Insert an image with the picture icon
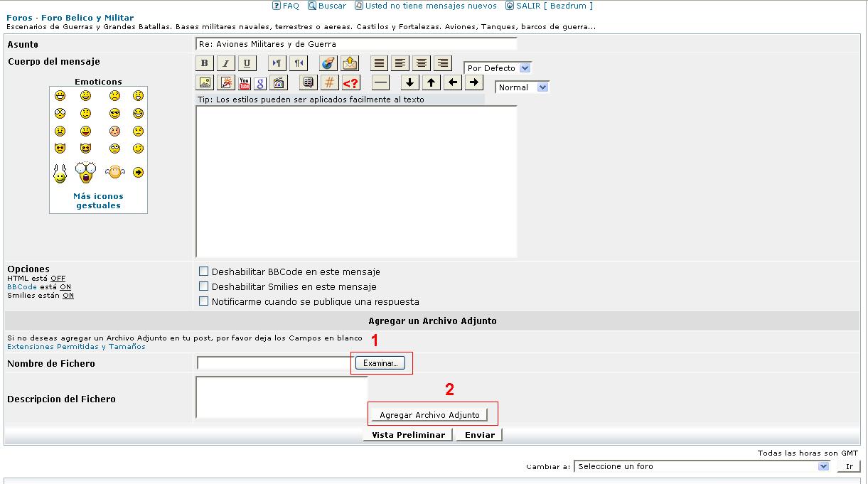868x484 pixels. pyautogui.click(x=205, y=82)
